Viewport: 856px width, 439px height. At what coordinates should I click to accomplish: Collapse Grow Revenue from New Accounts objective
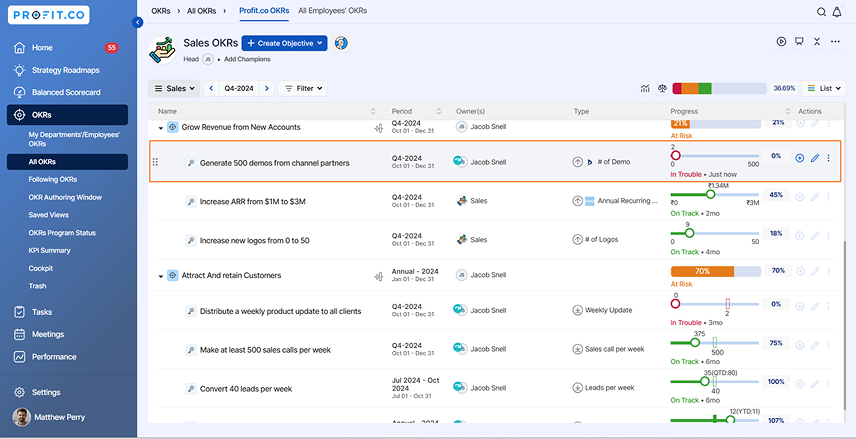161,128
